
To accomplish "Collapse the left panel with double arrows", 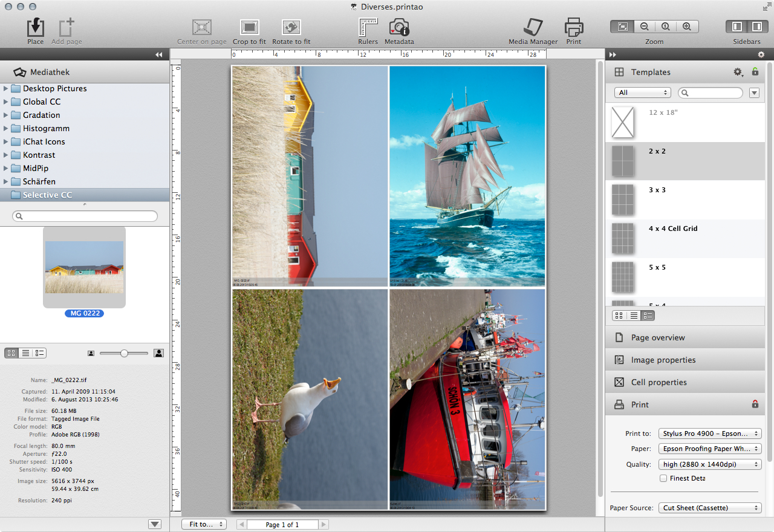I will (x=159, y=54).
